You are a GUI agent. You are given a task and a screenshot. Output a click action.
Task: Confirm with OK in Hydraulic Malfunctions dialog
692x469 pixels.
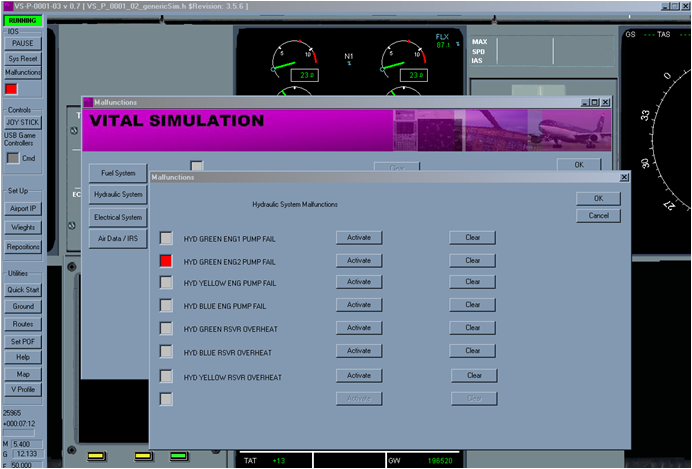tap(598, 199)
